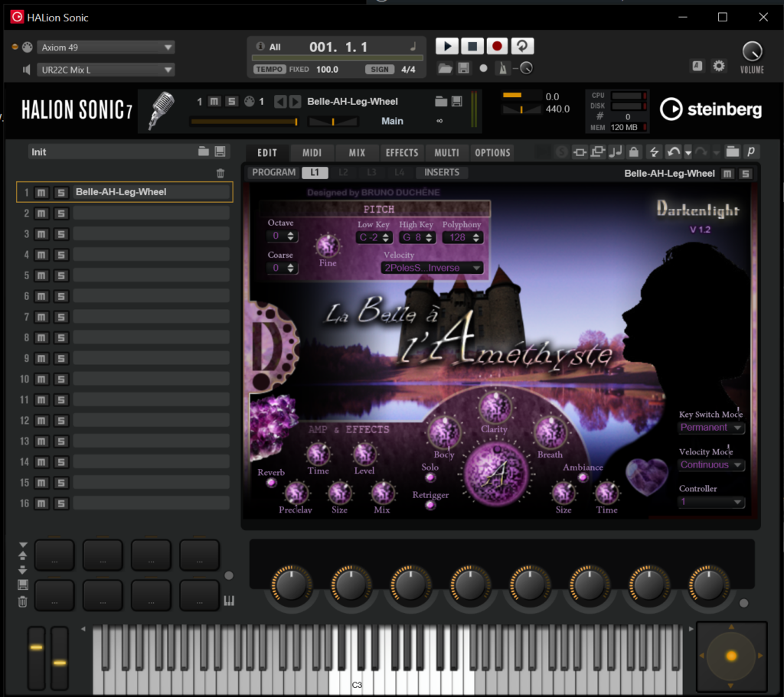Load previous program with left arrow
784x697 pixels.
coord(280,102)
